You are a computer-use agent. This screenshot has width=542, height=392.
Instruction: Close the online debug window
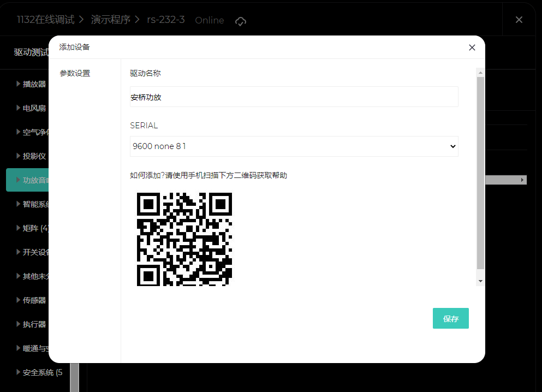coord(519,20)
